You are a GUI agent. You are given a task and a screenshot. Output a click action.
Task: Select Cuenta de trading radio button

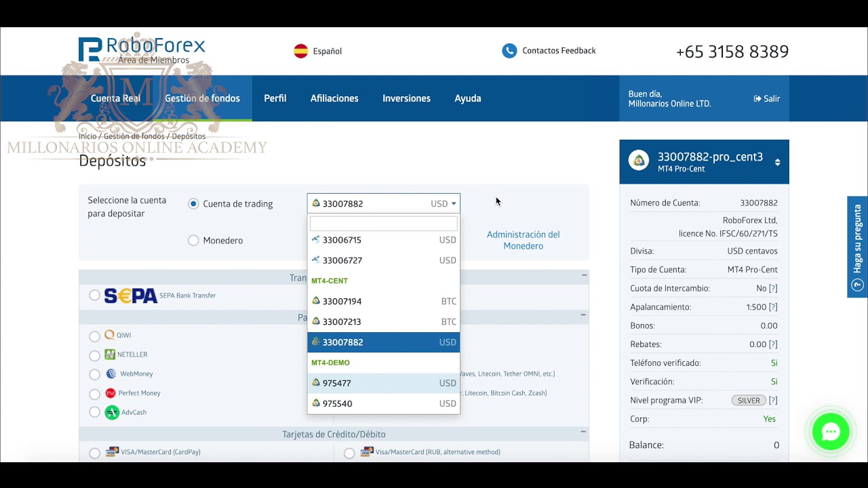click(193, 203)
